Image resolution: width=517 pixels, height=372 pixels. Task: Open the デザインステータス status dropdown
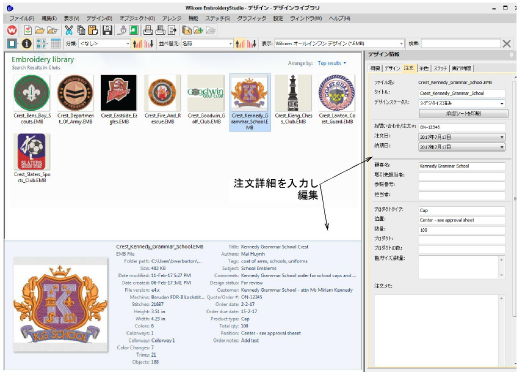[x=462, y=103]
